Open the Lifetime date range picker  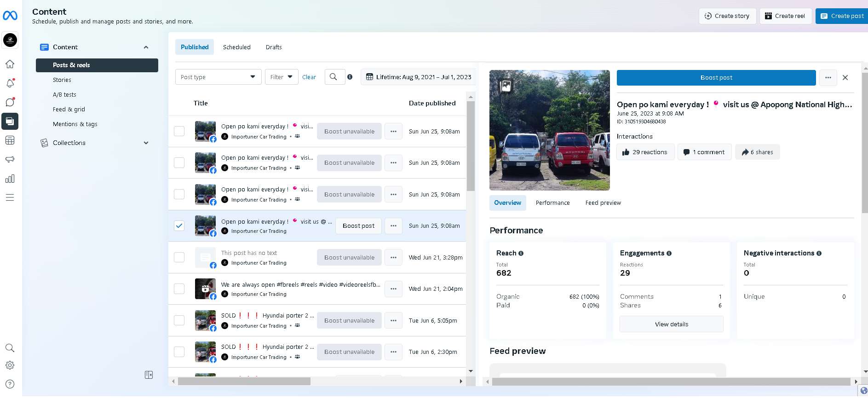[418, 77]
